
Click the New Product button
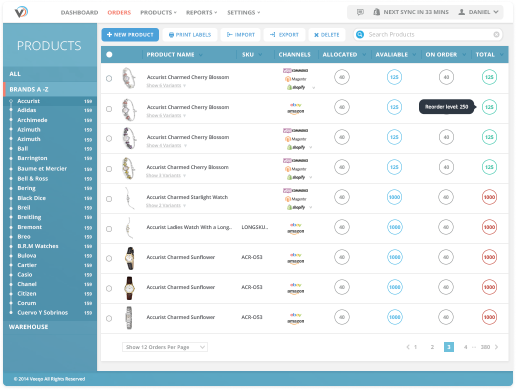pos(130,35)
